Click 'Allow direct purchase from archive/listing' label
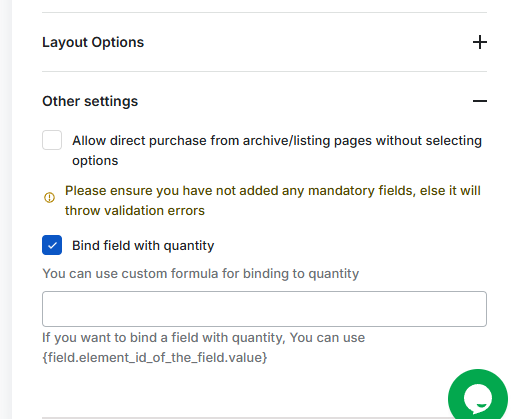This screenshot has height=419, width=516. pyautogui.click(x=277, y=150)
